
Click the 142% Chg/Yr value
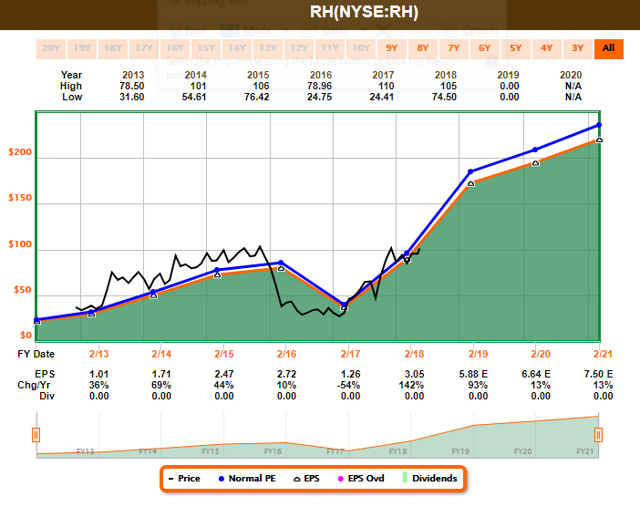pyautogui.click(x=411, y=385)
